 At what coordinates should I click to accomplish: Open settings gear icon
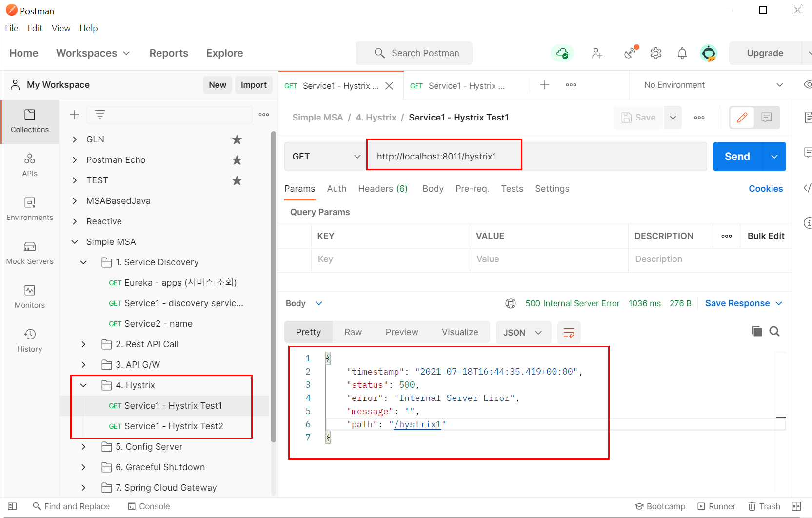click(656, 53)
